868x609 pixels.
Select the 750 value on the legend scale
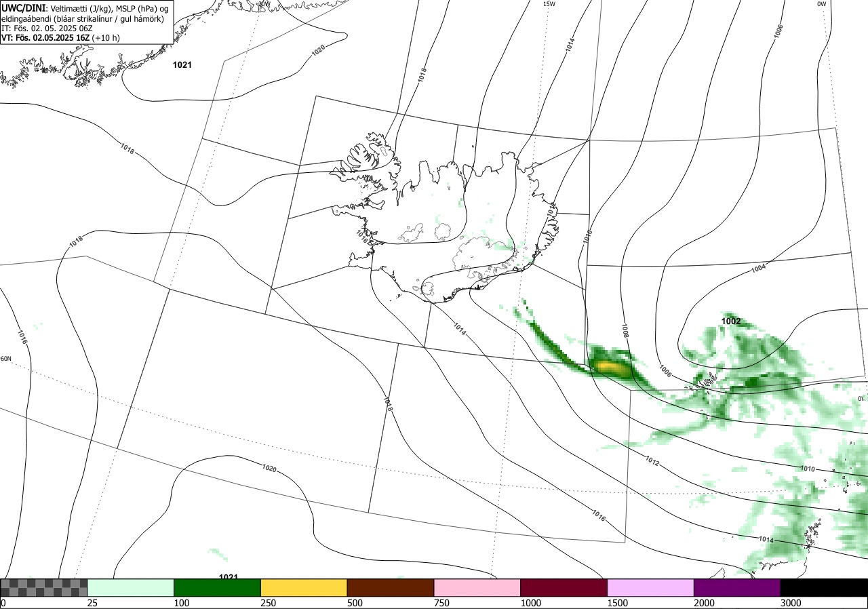click(x=441, y=603)
